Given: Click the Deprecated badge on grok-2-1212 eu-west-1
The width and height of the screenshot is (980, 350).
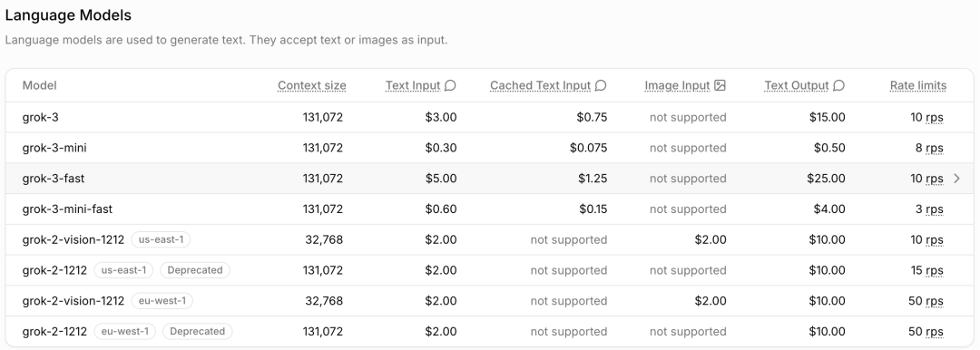Looking at the screenshot, I should click(198, 332).
